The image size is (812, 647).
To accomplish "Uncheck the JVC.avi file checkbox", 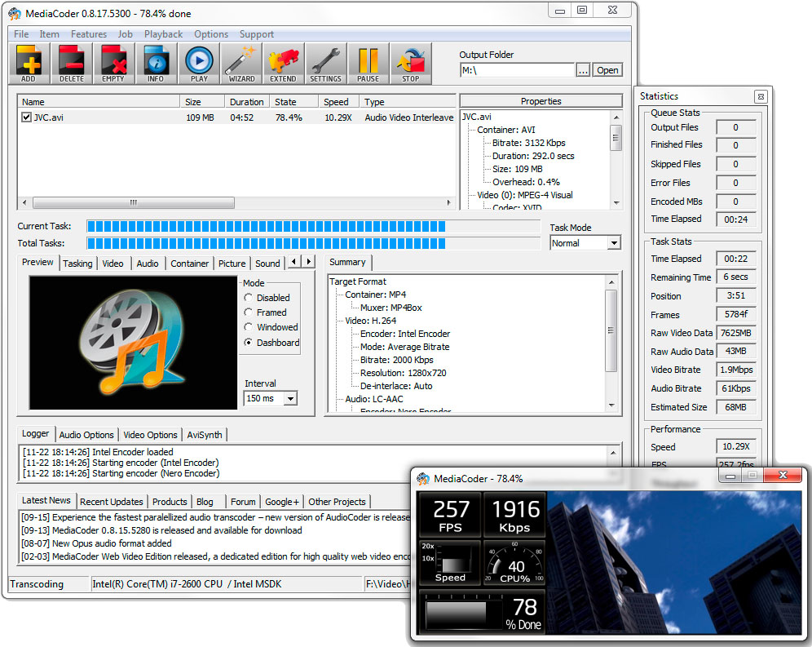I will [x=27, y=117].
